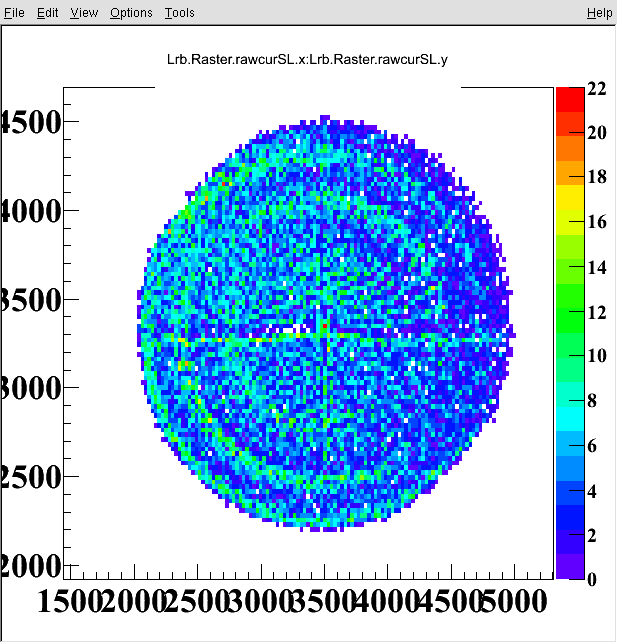Screen dimensions: 617x643
Task: Select the Y-axis label 4000
Action: [x=31, y=211]
